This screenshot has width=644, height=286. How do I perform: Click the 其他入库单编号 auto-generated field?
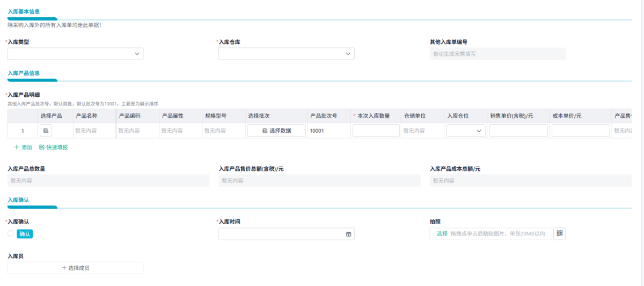tap(497, 54)
